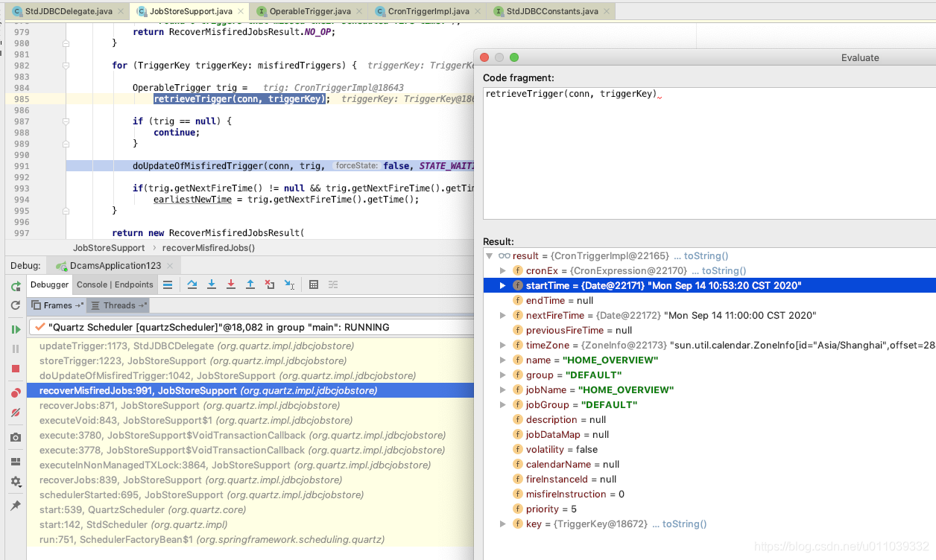
Task: Expand the nextFireTime node
Action: [503, 315]
